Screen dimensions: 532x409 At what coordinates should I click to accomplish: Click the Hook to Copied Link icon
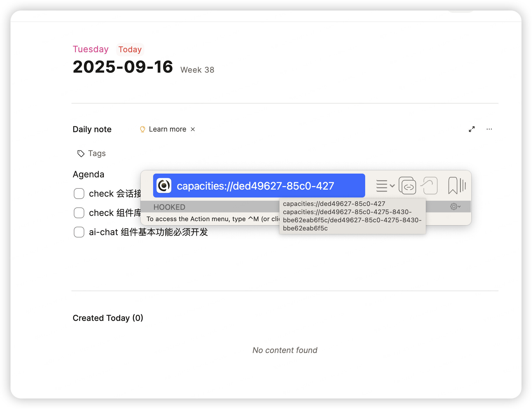(x=429, y=186)
